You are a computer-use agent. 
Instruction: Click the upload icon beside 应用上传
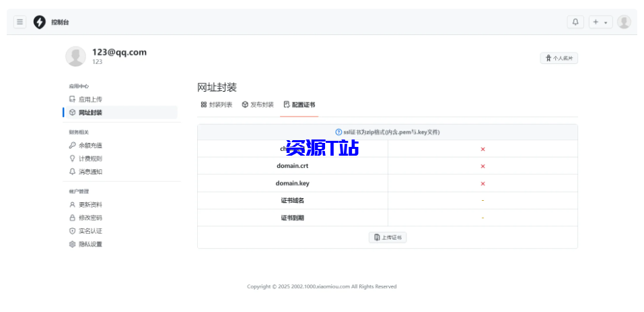click(72, 99)
